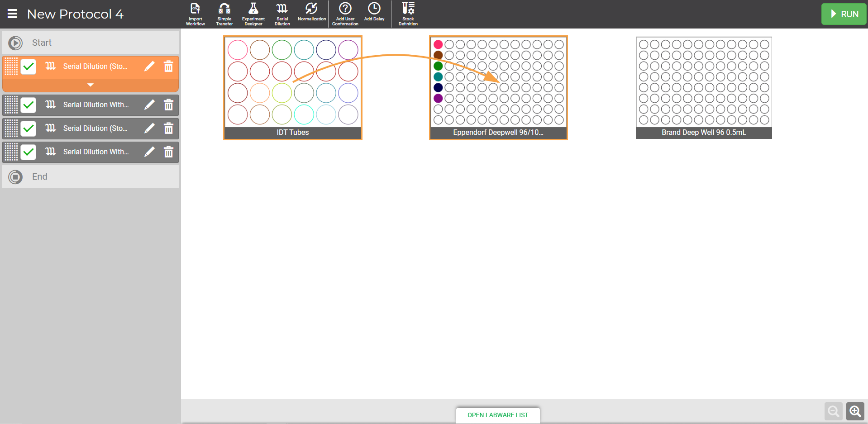Choose the Normalization tool
Image resolution: width=868 pixels, height=424 pixels.
[311, 12]
